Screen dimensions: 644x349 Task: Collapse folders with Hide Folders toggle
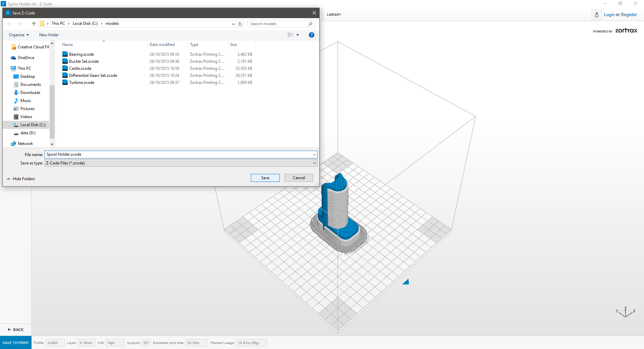click(x=21, y=179)
